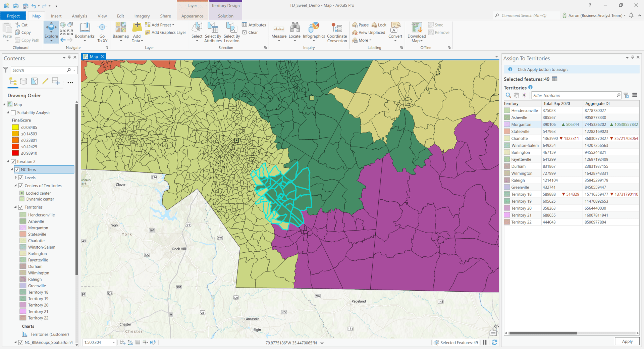Open the Territory Design Solution tab
Viewport: 644px width, 349px height.
click(x=225, y=16)
